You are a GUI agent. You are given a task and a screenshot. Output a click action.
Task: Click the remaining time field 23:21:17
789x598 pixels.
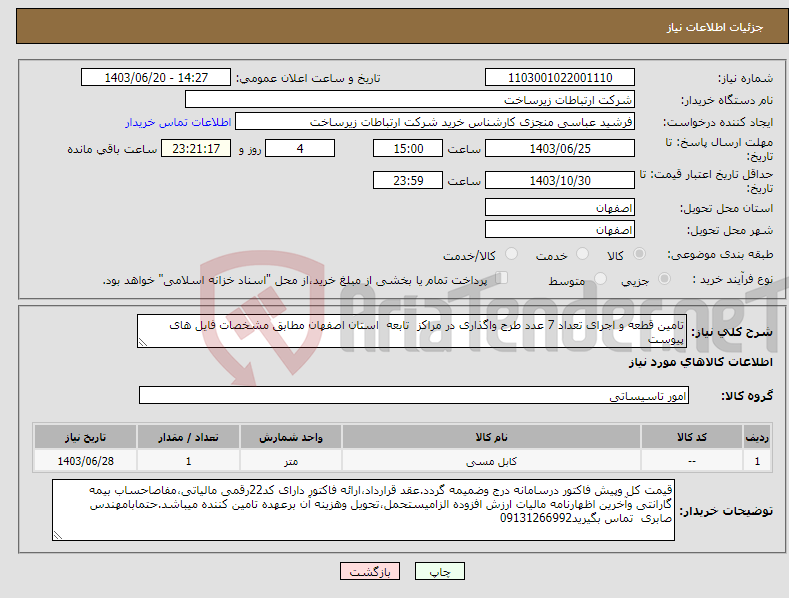point(196,148)
